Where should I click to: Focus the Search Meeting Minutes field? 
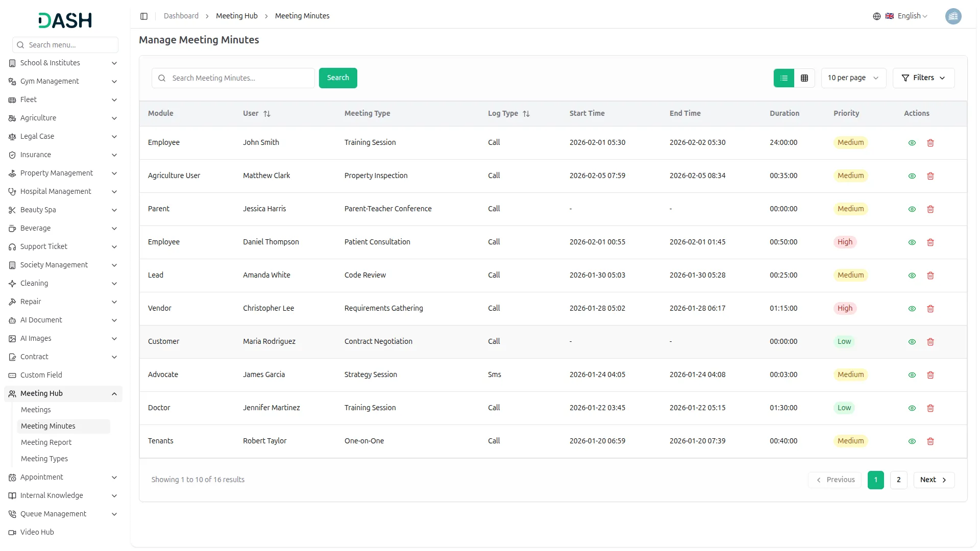(x=240, y=78)
